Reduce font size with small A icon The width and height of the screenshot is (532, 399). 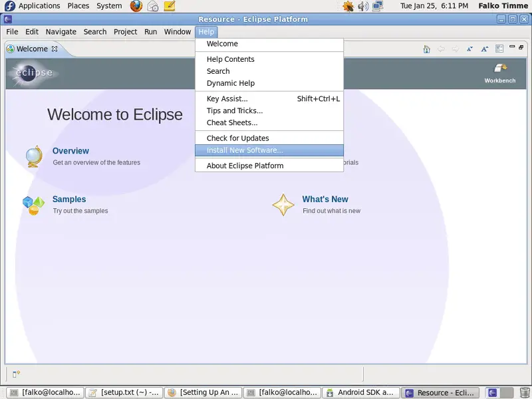(x=469, y=49)
